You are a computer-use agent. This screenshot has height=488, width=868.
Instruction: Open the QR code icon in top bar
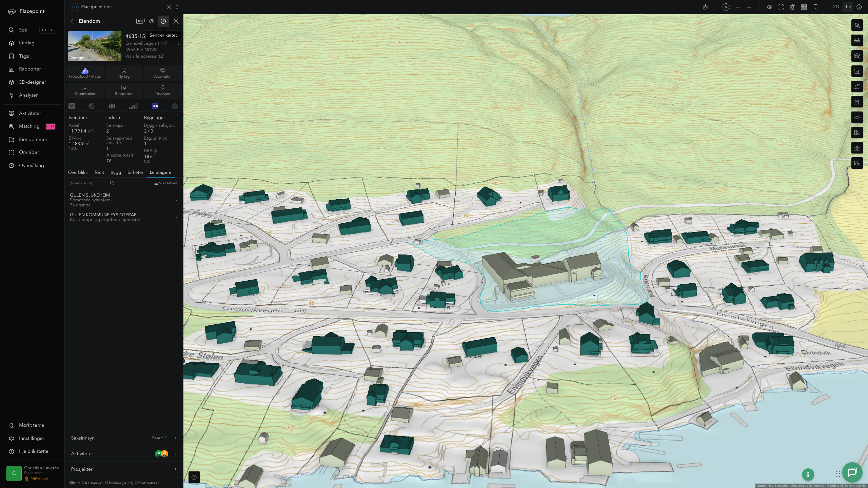point(804,7)
